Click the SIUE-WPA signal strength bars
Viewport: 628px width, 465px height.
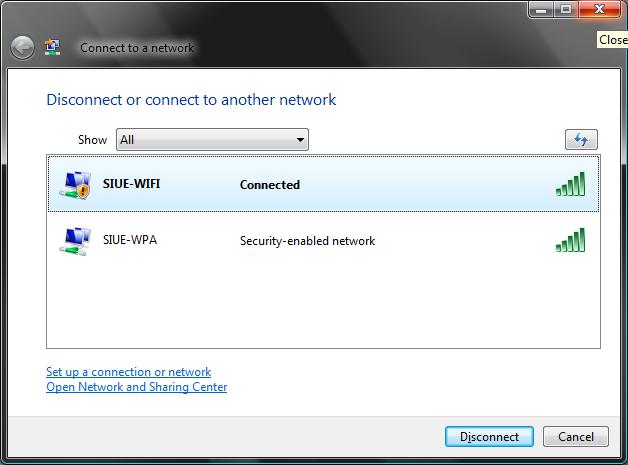point(570,241)
